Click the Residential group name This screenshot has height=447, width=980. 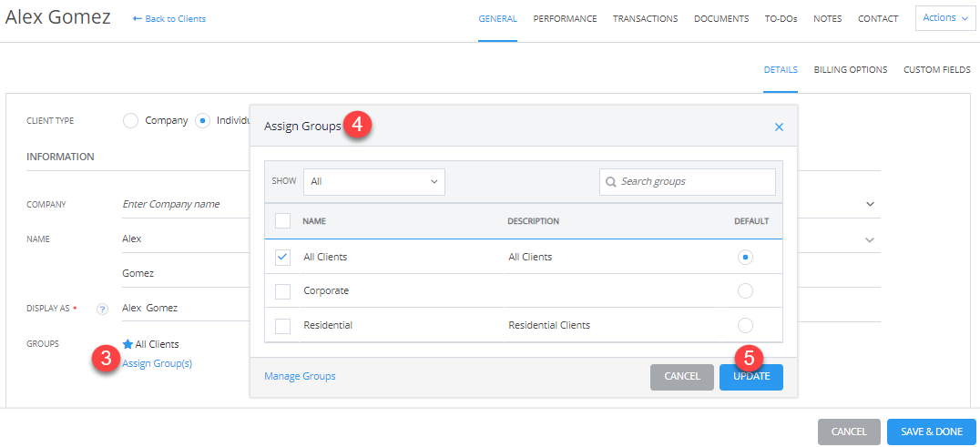[x=328, y=325]
